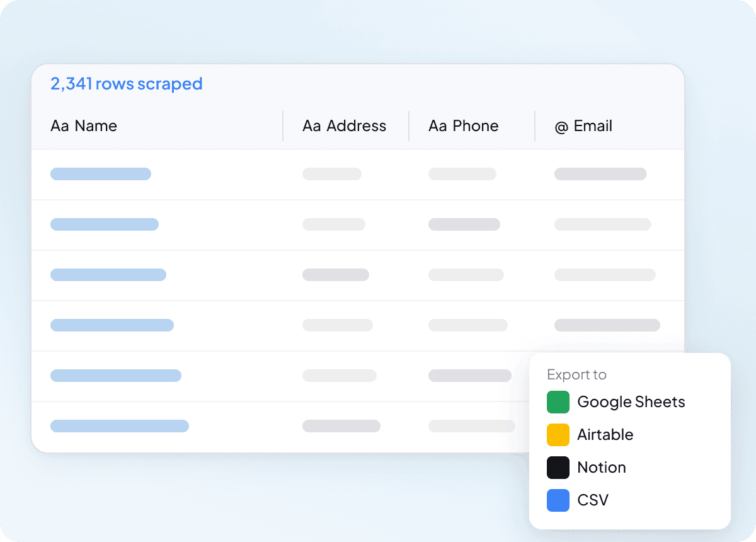Image resolution: width=756 pixels, height=542 pixels.
Task: Click the yellow Airtable icon
Action: 558,435
